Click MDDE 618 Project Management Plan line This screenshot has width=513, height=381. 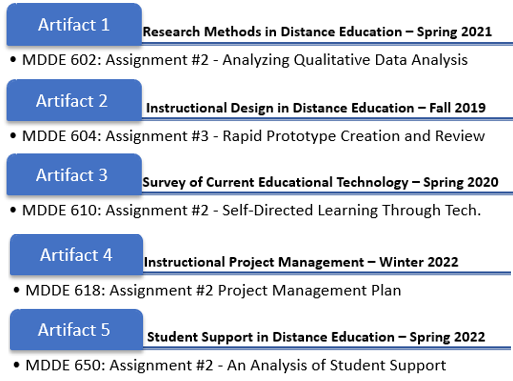click(x=213, y=290)
